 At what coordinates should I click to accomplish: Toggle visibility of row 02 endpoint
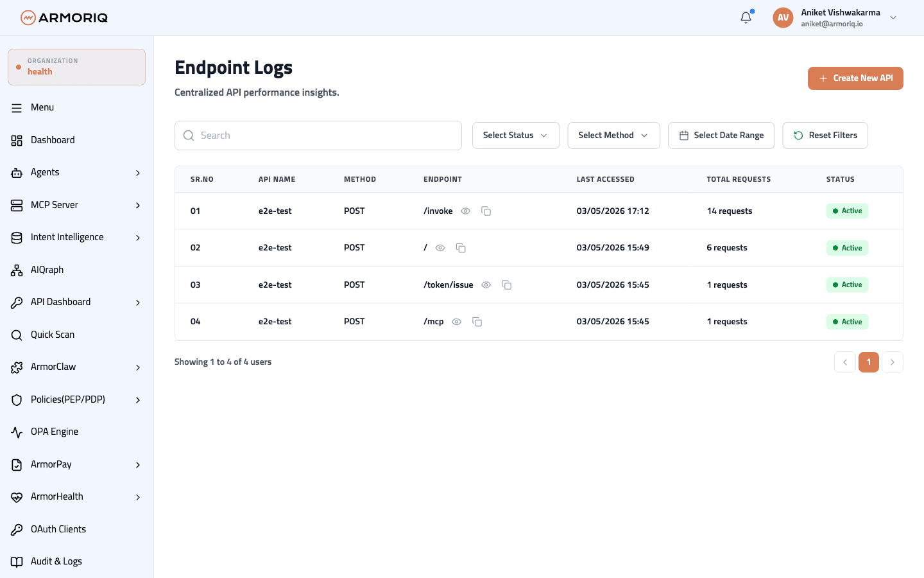(x=440, y=248)
